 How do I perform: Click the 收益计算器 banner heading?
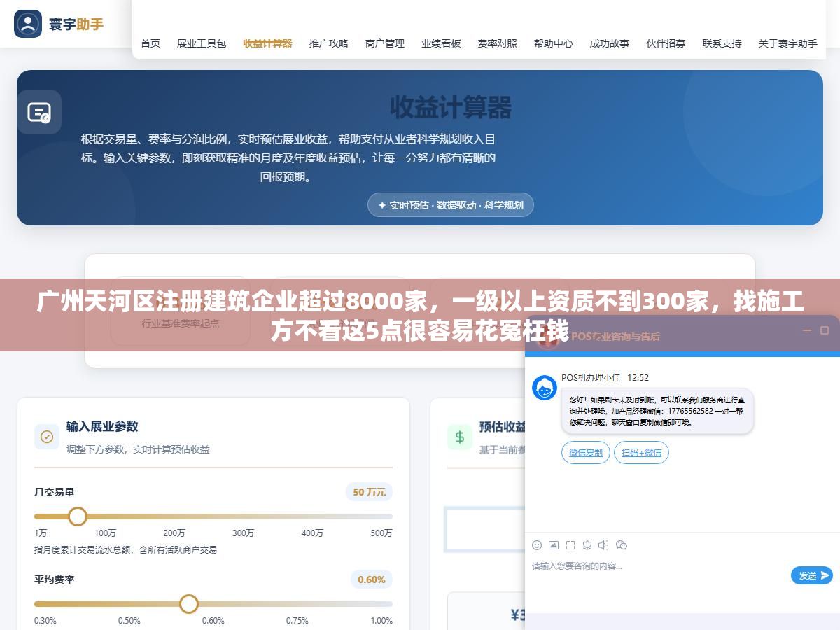click(x=451, y=108)
